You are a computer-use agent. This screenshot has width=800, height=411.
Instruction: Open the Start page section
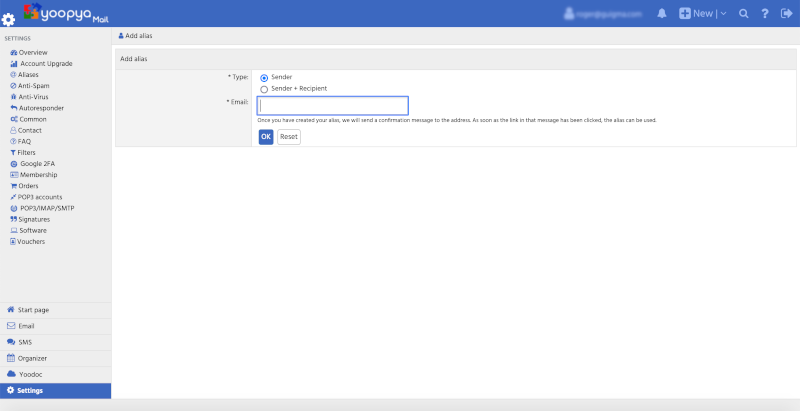[x=32, y=310]
